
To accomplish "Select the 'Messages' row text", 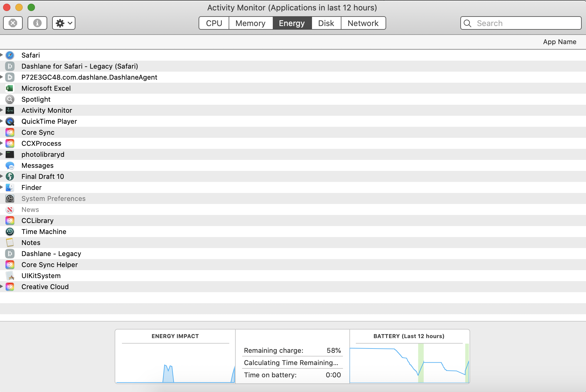I will (x=37, y=166).
